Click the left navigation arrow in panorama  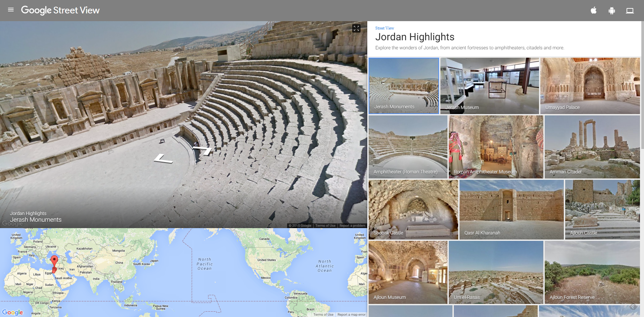tap(163, 159)
